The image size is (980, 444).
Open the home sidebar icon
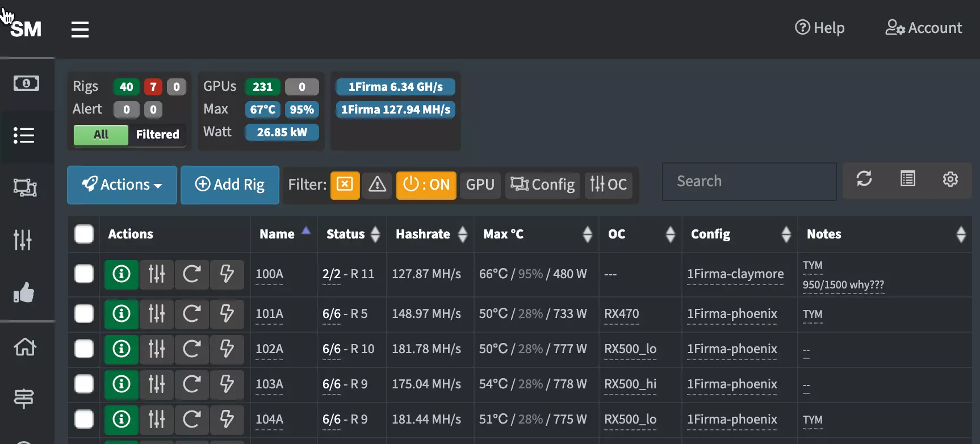point(25,346)
